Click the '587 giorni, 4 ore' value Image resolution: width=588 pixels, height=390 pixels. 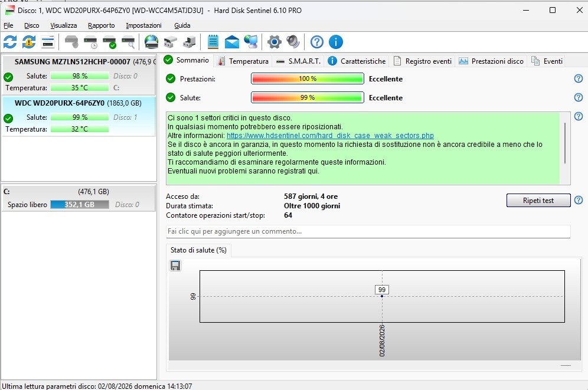pyautogui.click(x=311, y=196)
